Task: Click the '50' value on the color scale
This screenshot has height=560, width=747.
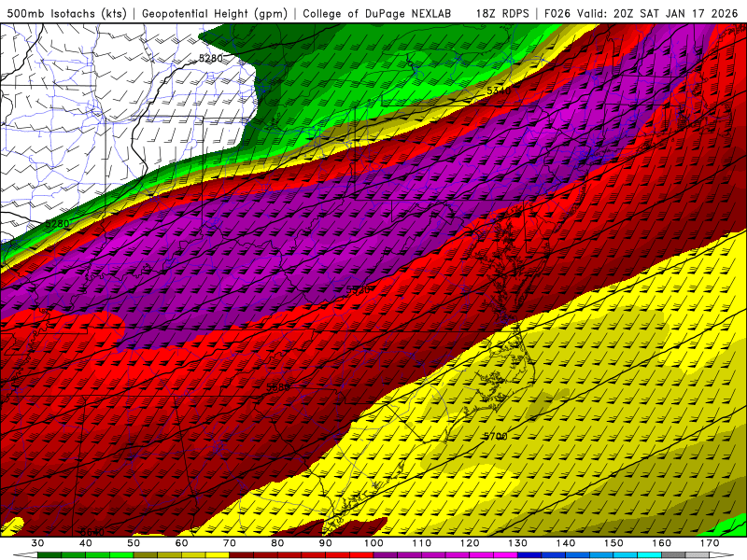Action: 134,543
